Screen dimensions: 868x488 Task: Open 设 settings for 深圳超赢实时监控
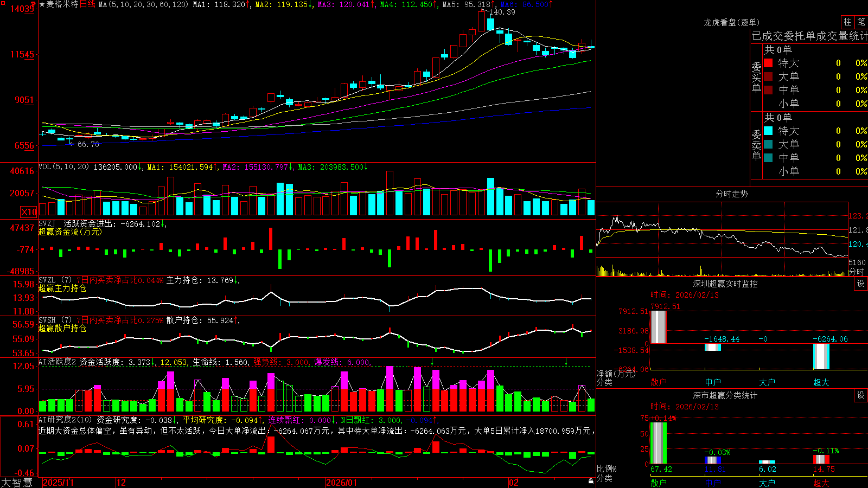pos(861,284)
